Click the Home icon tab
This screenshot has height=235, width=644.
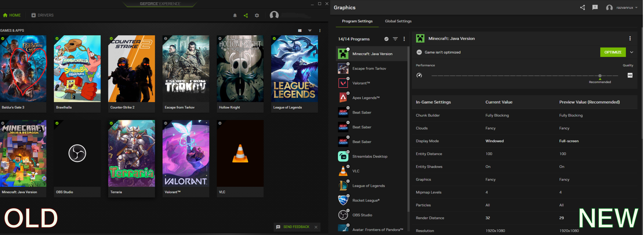[12, 15]
